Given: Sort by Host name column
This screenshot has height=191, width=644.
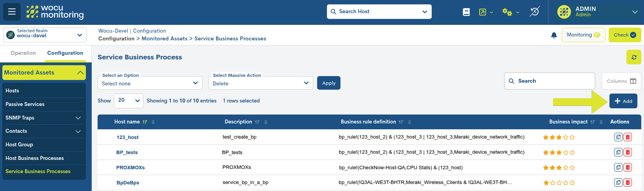Looking at the screenshot, I should [145, 122].
